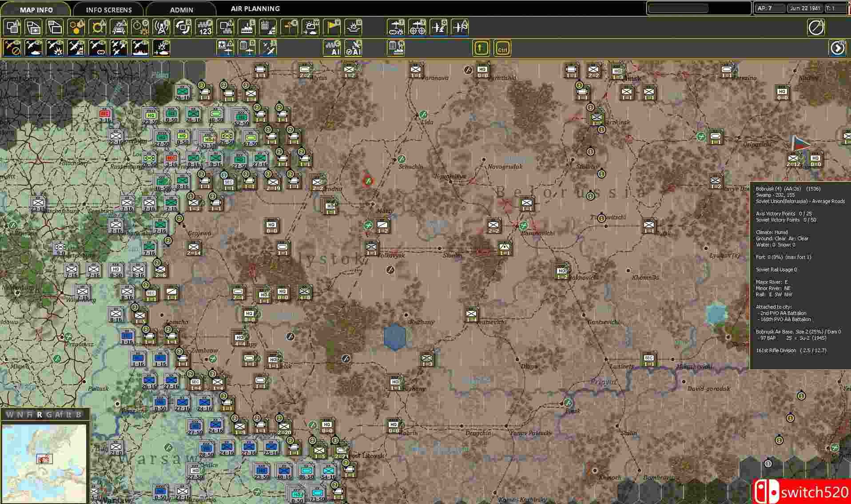The width and height of the screenshot is (851, 504).
Task: Select the air superiority mission icon
Action: pyautogui.click(x=119, y=48)
